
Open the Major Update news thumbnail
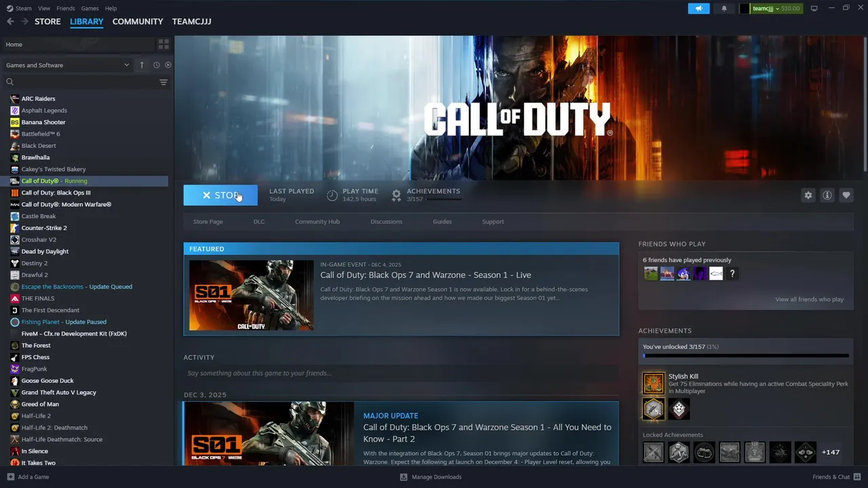269,434
